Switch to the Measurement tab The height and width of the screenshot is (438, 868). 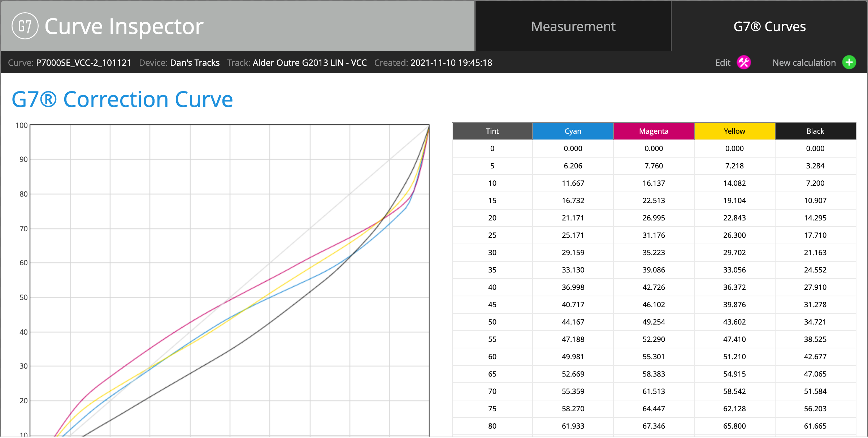(x=573, y=26)
